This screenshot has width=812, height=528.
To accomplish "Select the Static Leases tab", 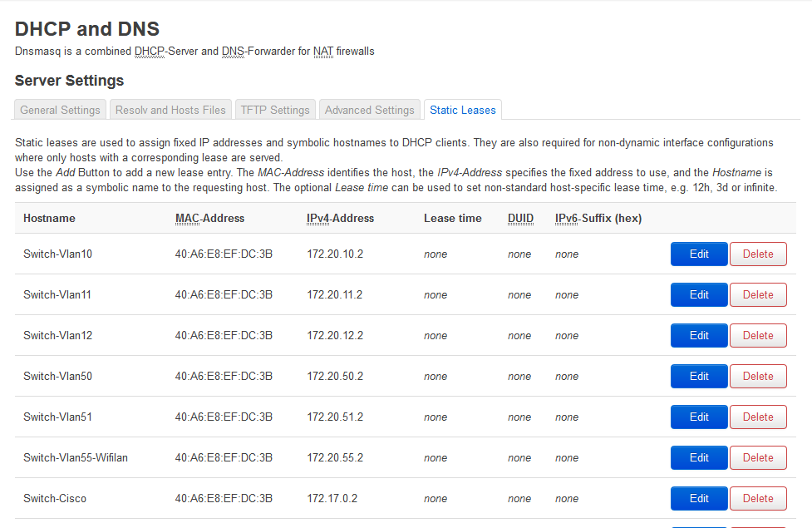I will [462, 109].
